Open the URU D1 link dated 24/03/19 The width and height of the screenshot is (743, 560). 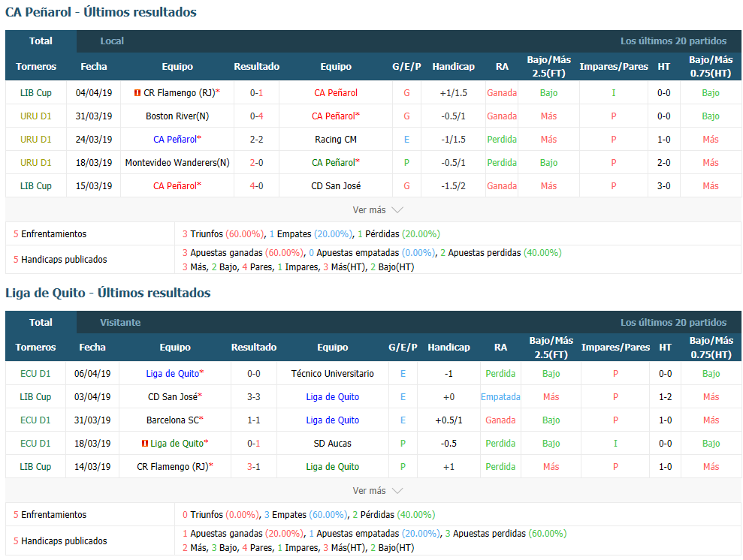36,139
